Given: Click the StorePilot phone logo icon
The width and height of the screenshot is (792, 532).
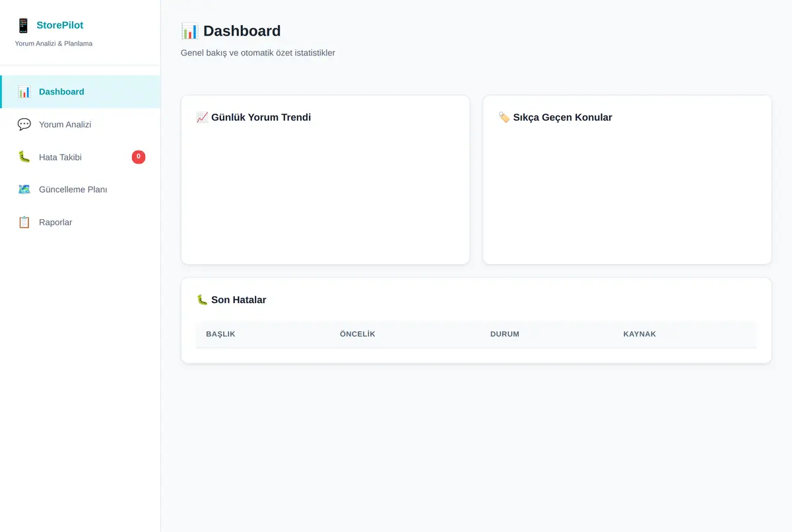Looking at the screenshot, I should pos(23,26).
